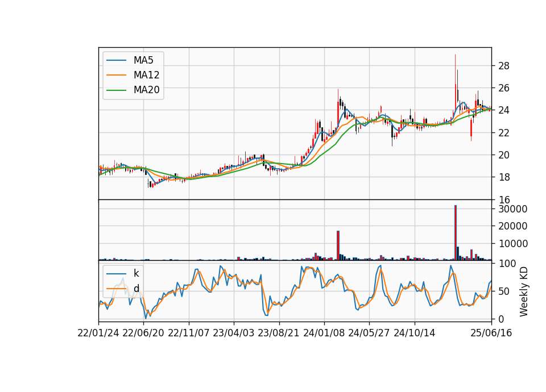Click the volume spike bar near 24/01/08
The image size is (546, 392).
pyautogui.click(x=338, y=245)
